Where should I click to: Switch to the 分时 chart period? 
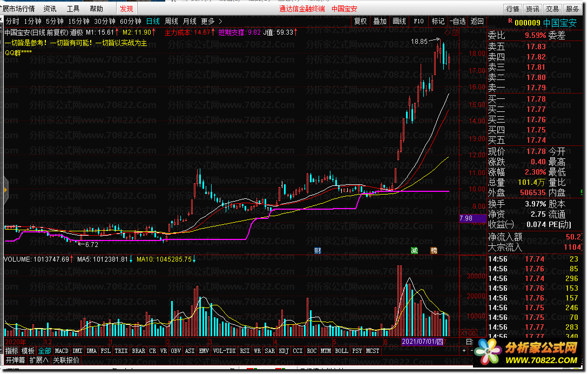[12, 22]
